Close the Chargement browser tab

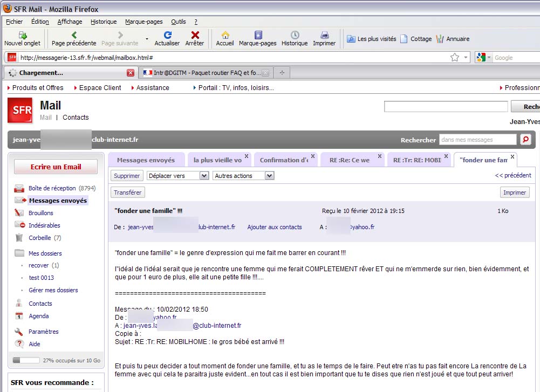130,73
